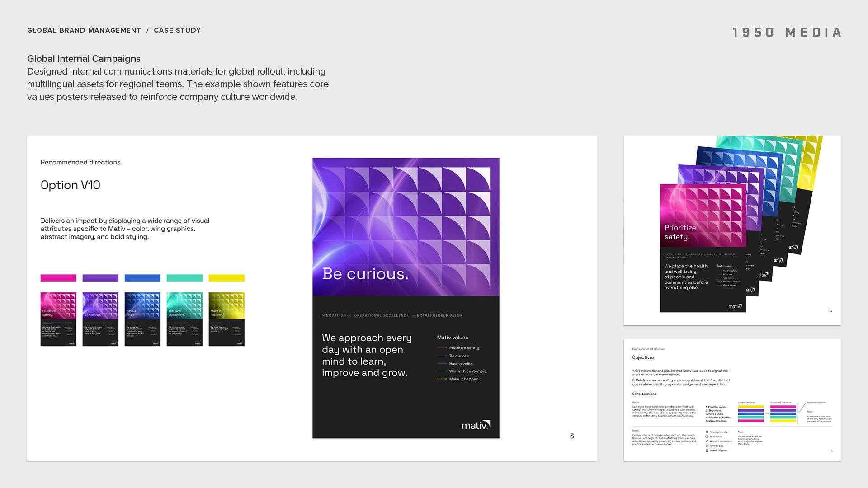Click the Make it happen icon in Objectives slide
The image size is (868, 488).
coord(707,450)
